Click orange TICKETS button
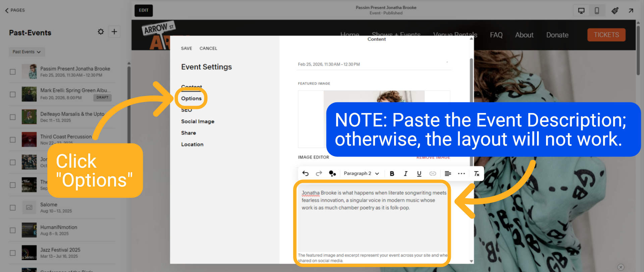 [606, 35]
